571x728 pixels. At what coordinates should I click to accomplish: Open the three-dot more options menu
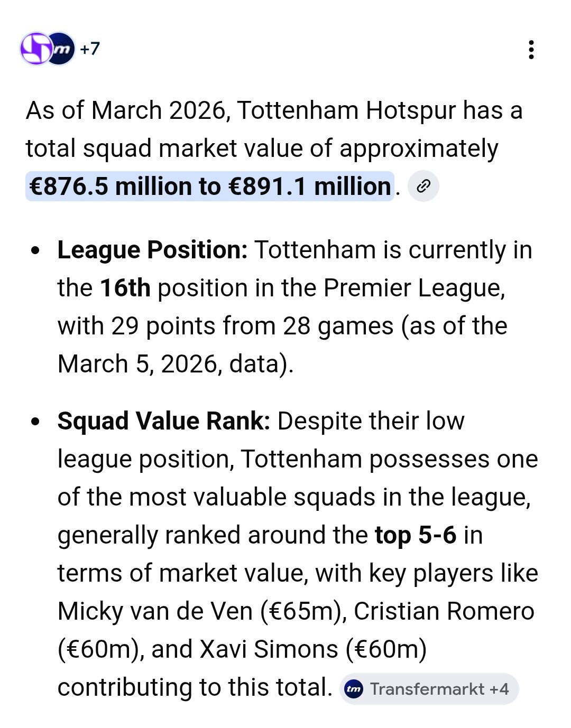tap(531, 50)
